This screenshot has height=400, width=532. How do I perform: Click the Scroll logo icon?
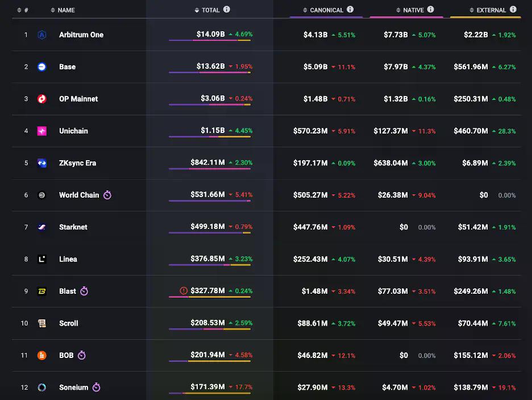tap(41, 323)
